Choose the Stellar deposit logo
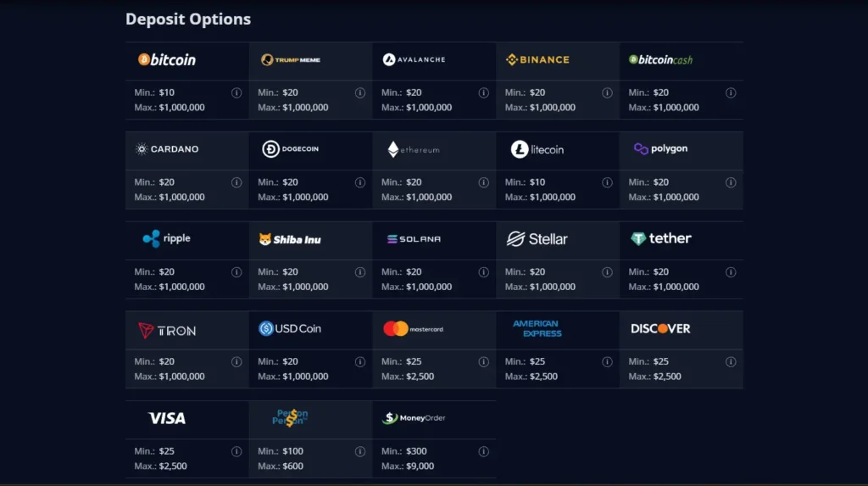The height and width of the screenshot is (486, 868). (537, 239)
